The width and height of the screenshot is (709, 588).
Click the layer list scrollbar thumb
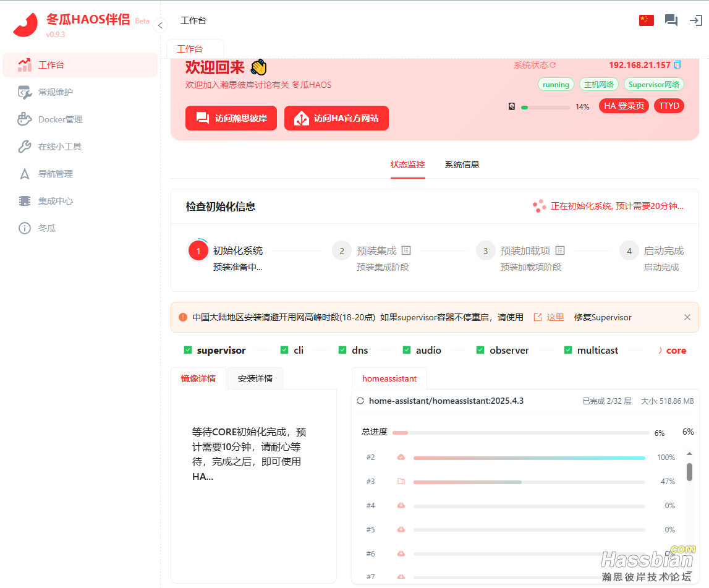(x=690, y=472)
